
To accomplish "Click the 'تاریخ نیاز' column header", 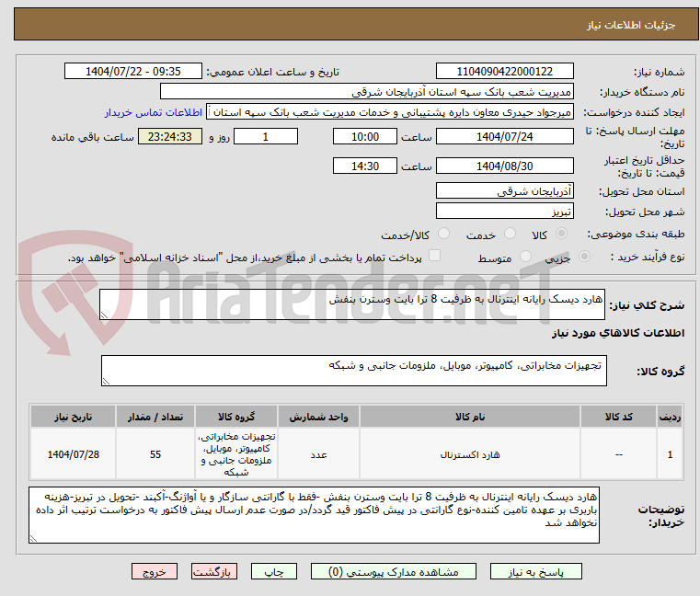I will (x=74, y=417).
